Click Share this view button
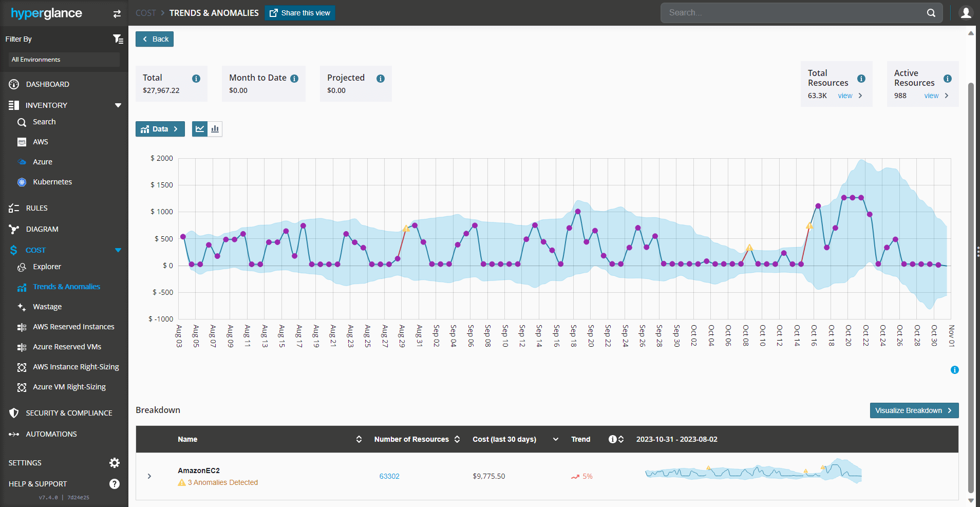This screenshot has height=507, width=980. (x=300, y=13)
